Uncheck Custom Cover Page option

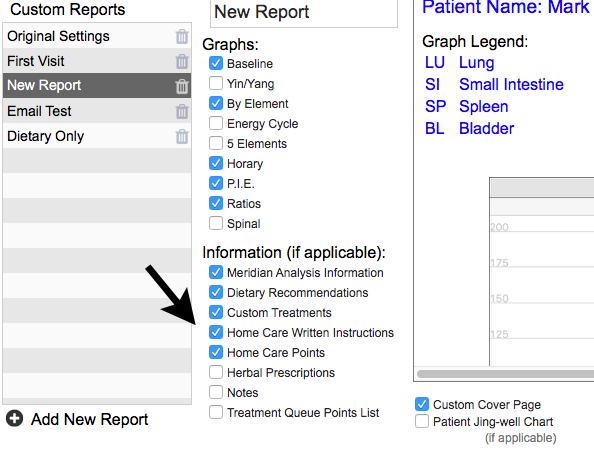click(422, 404)
